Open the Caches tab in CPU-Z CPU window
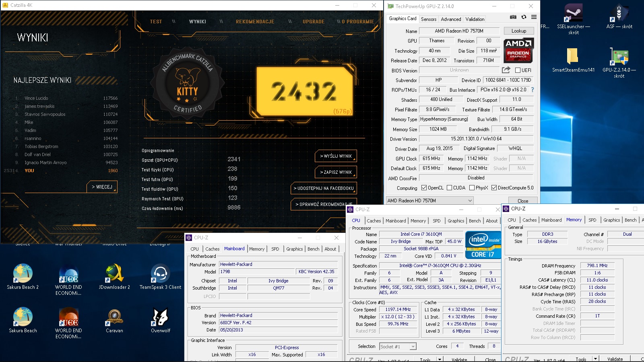644x362 pixels. [x=374, y=221]
